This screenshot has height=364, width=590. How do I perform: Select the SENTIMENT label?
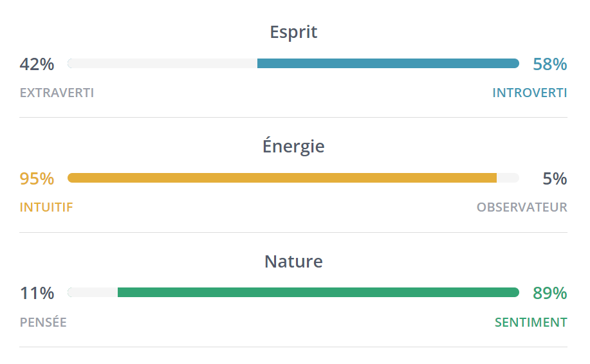531,322
